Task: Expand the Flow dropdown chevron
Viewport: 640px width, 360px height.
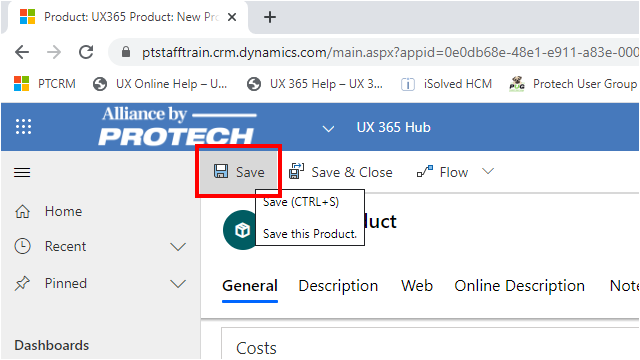Action: tap(488, 171)
